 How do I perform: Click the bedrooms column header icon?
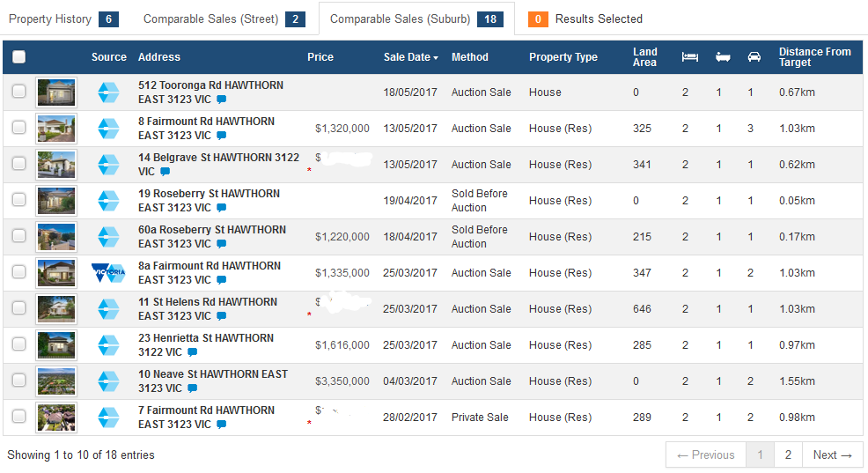tap(689, 57)
